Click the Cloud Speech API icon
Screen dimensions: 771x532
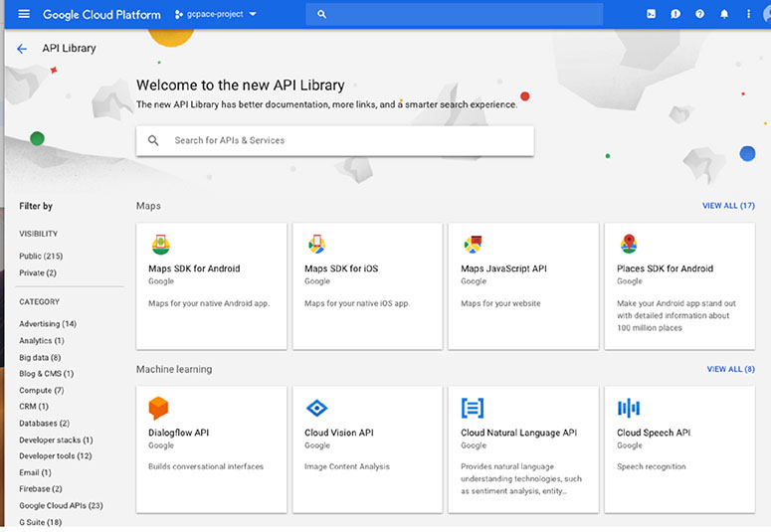click(629, 408)
